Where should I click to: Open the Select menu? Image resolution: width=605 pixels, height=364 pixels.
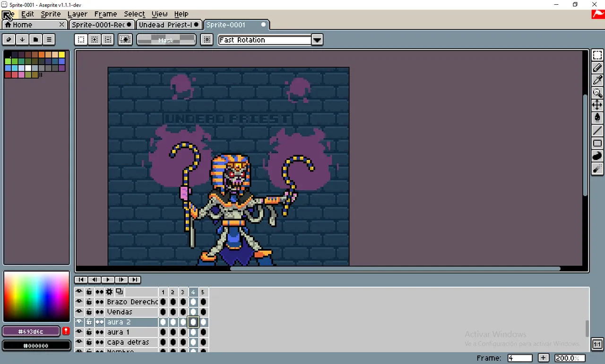135,14
